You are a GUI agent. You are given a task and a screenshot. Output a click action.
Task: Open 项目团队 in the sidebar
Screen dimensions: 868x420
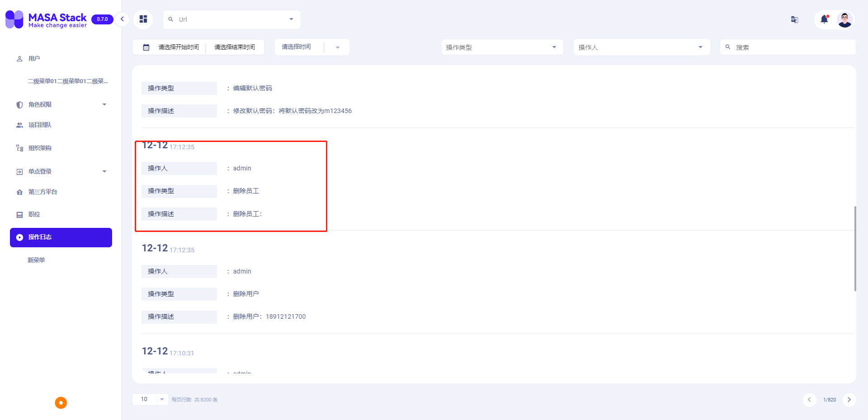pos(61,125)
